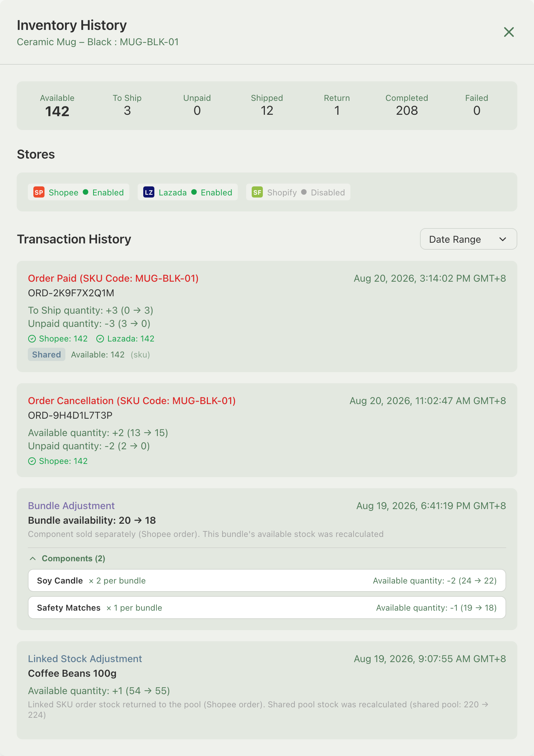534x756 pixels.
Task: Click Shopee check icon in Order Cancellation entry
Action: (32, 461)
